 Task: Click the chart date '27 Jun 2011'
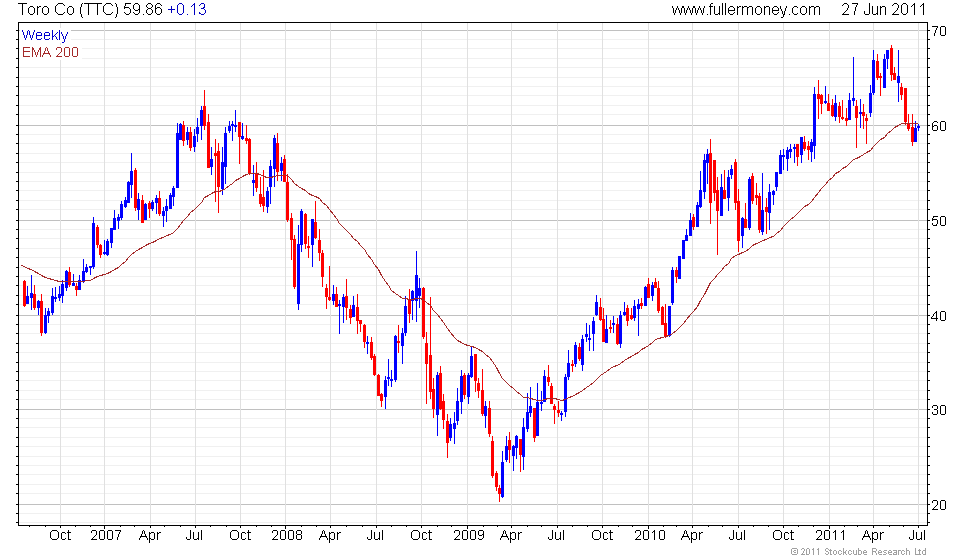point(882,9)
